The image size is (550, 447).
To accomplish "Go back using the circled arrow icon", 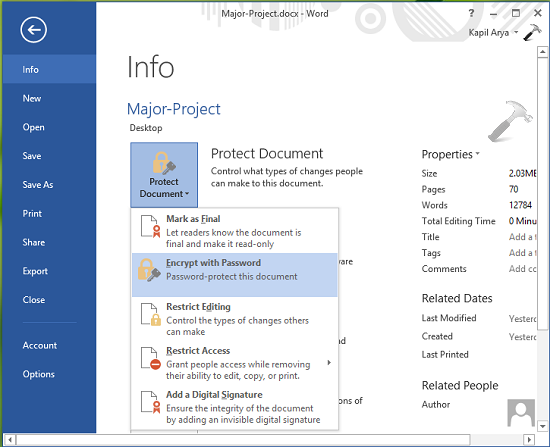I will click(33, 30).
